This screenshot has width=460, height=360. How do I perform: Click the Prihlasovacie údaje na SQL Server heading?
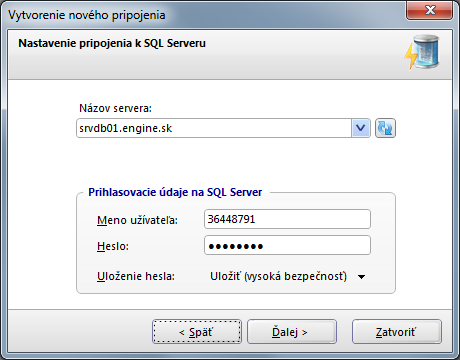(175, 192)
